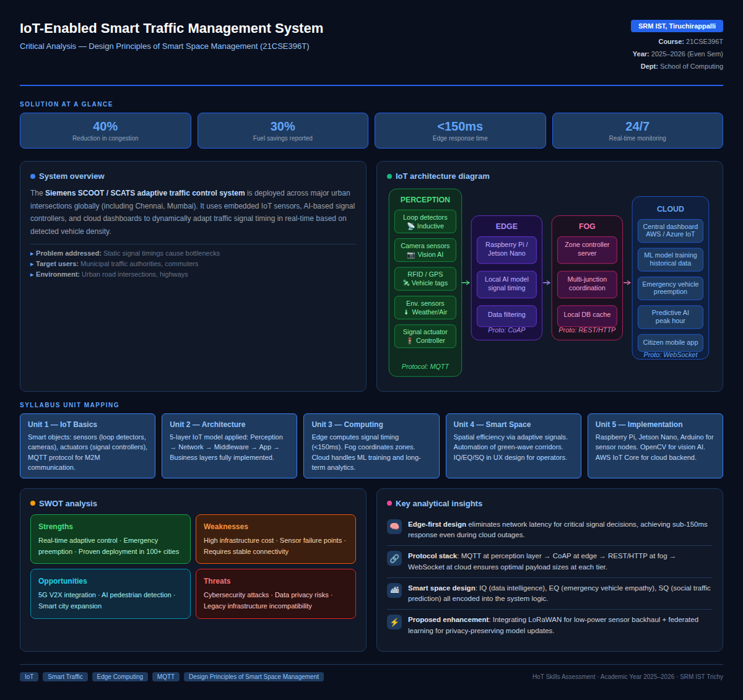Screen dimensions: 743x700
Task: Open the 40% Reduction in congestion card
Action: (x=105, y=131)
